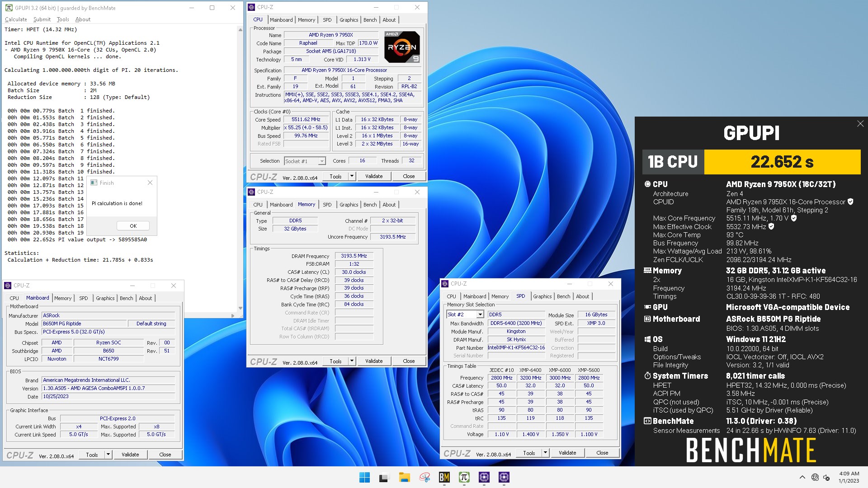Click the 'Default string' field in Mainboard window
Image resolution: width=868 pixels, height=488 pixels.
click(151, 324)
